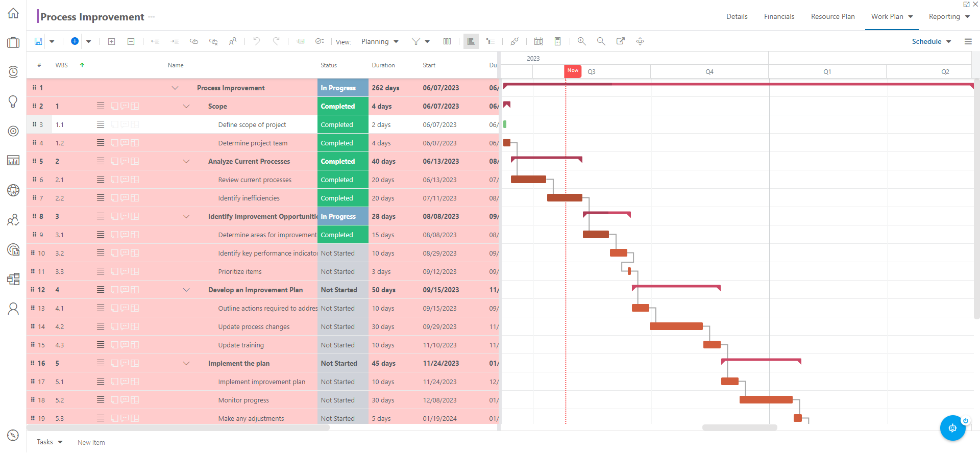The width and height of the screenshot is (980, 455).
Task: Click the Redo arrow icon
Action: click(x=276, y=41)
